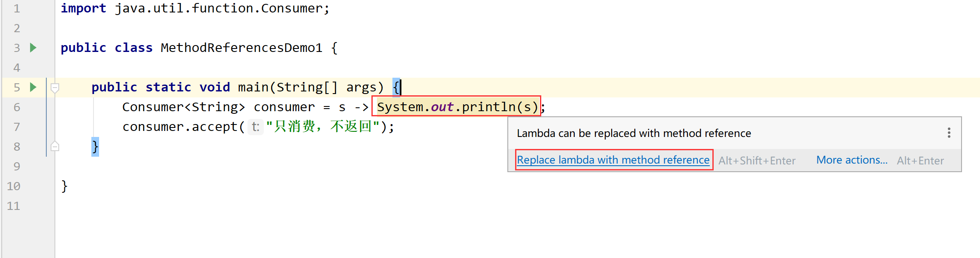Image resolution: width=980 pixels, height=258 pixels.
Task: Collapse main method using the bottom fold marker
Action: point(55,146)
